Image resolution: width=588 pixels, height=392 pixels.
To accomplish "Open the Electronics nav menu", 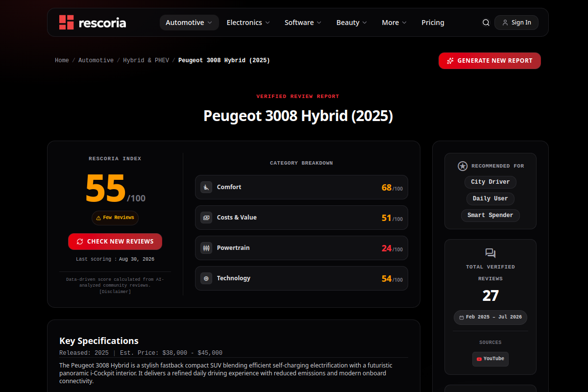I will click(x=248, y=23).
